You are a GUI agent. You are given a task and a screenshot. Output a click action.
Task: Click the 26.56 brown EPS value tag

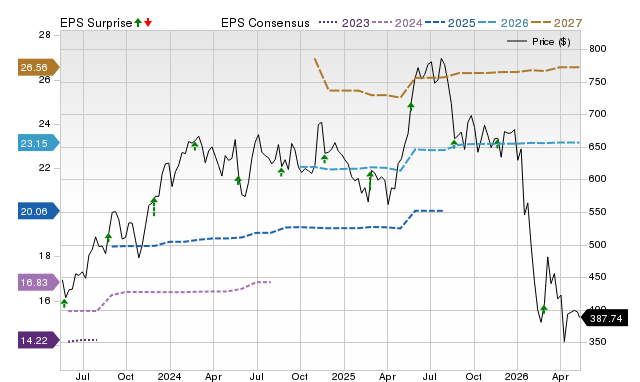pyautogui.click(x=38, y=67)
